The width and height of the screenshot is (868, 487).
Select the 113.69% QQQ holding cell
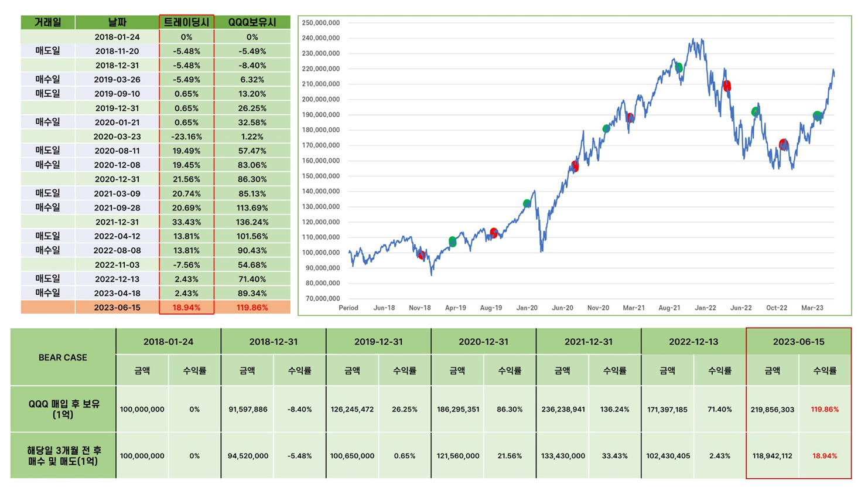pos(252,207)
